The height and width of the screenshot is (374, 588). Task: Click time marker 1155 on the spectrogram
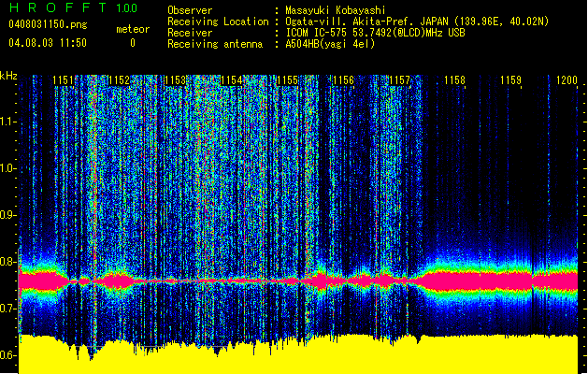(287, 80)
